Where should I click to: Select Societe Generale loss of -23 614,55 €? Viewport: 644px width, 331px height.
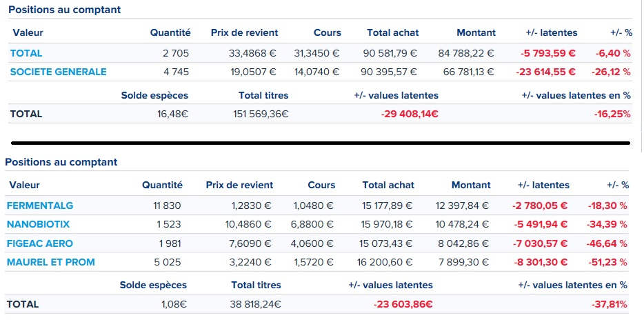546,72
